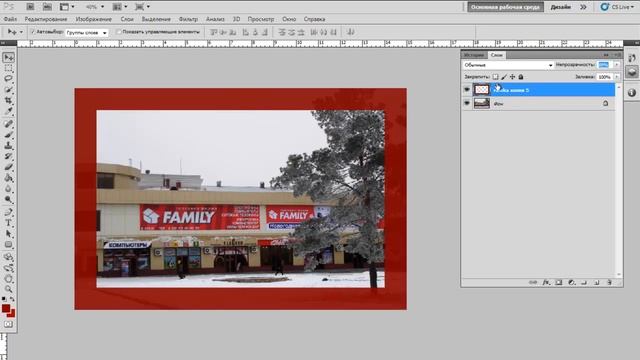Open the Layers panel dock icon
The height and width of the screenshot is (360, 640).
632,72
